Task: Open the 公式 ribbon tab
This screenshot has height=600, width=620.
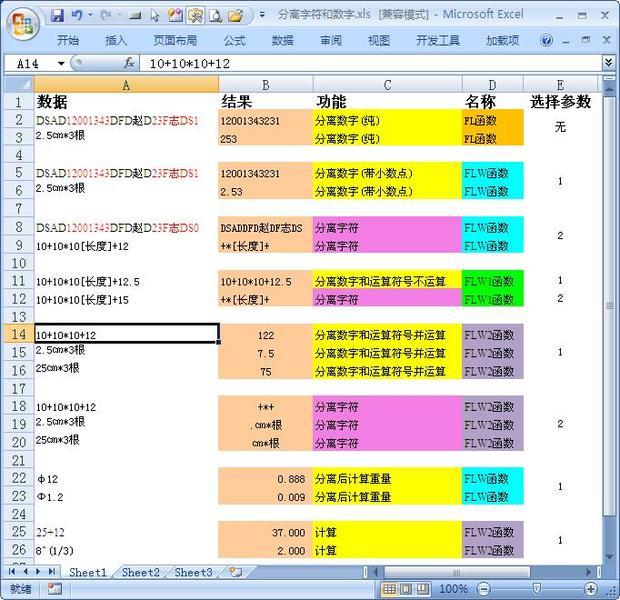Action: 234,41
